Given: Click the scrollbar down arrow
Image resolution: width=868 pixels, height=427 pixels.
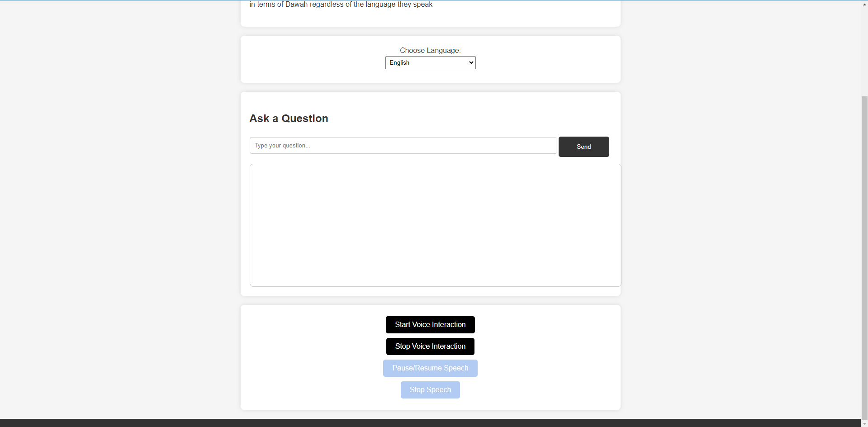Looking at the screenshot, I should click(864, 424).
